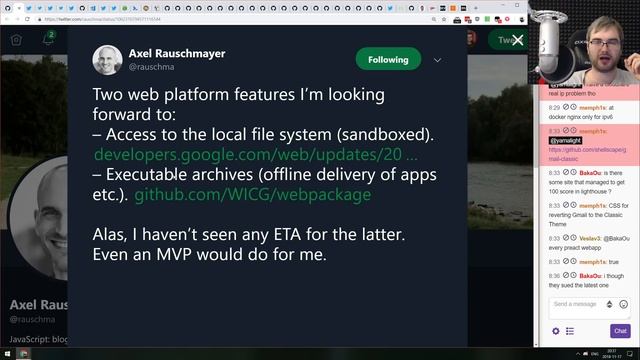Open a new tab with the plus button
640x360 pixels.
pos(476,8)
